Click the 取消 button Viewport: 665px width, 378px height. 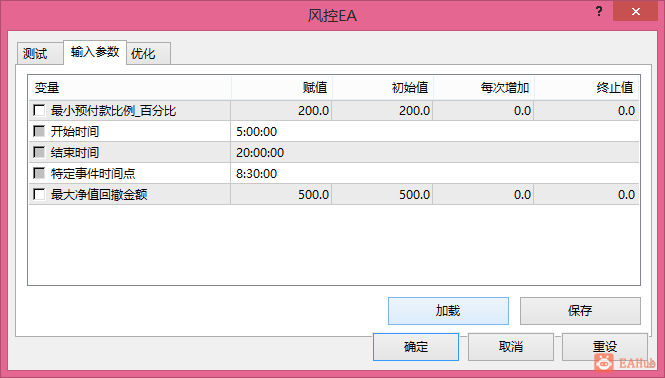point(511,347)
